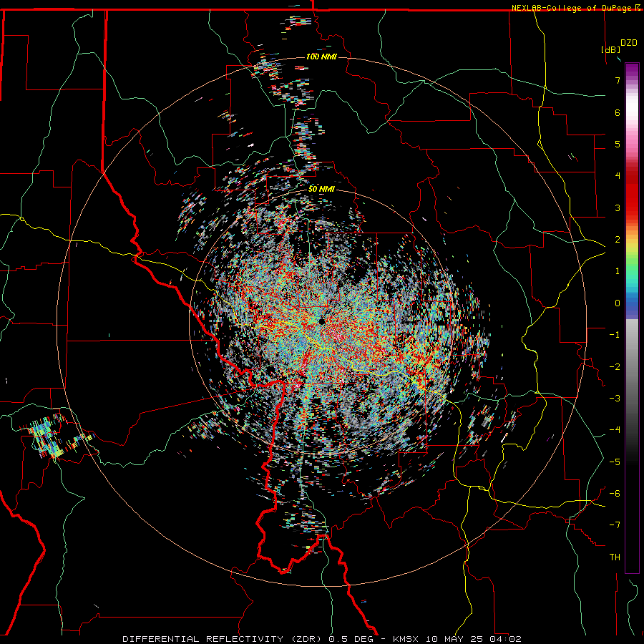644x644 pixels.
Task: Click the NEXLAB-College of DuPage watermark text
Action: pos(575,8)
